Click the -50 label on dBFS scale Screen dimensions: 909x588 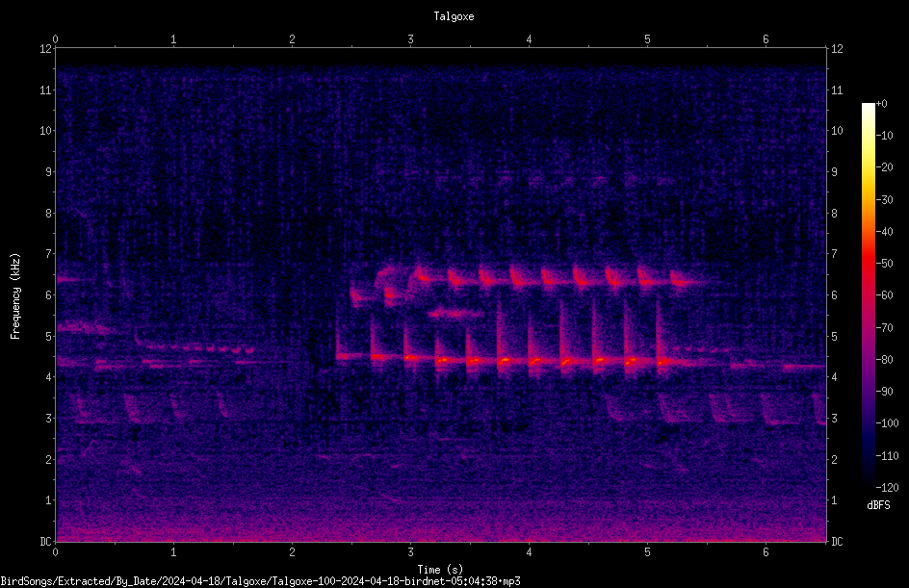tap(884, 263)
